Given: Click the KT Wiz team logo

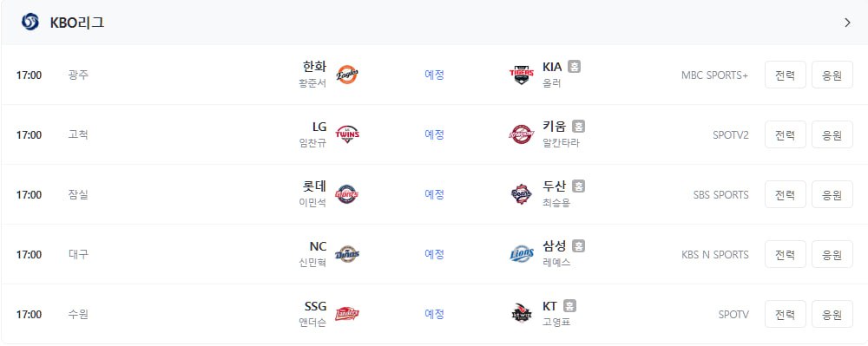Looking at the screenshot, I should tap(521, 314).
